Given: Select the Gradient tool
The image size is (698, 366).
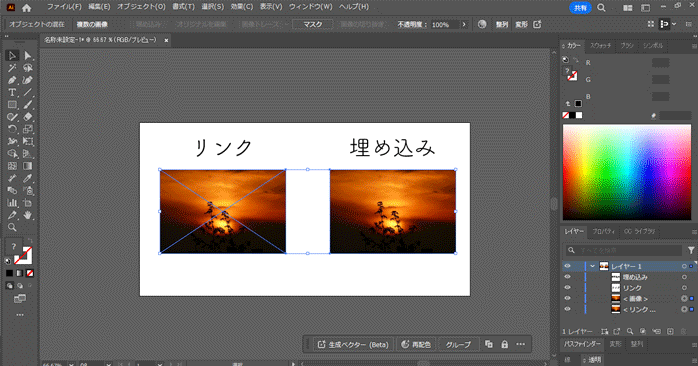Looking at the screenshot, I should click(x=28, y=166).
